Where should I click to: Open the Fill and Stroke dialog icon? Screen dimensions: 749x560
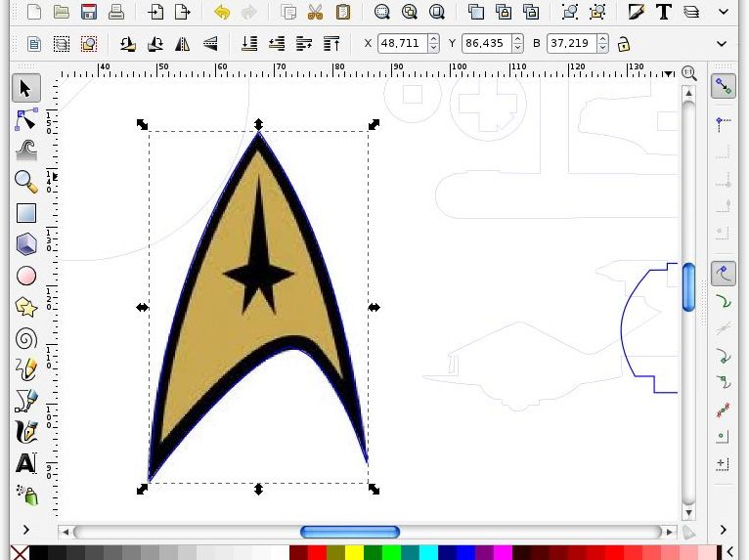(x=637, y=11)
